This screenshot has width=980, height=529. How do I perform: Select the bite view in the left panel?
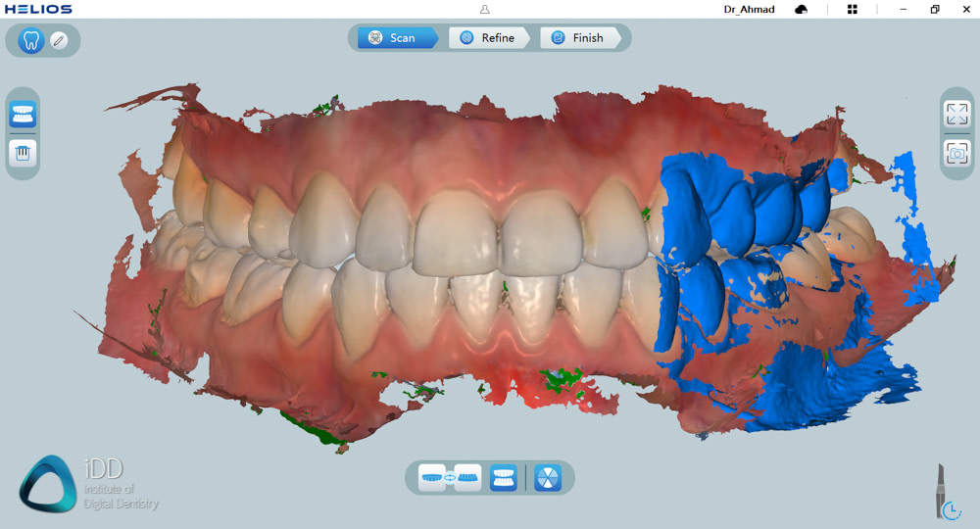(x=24, y=115)
